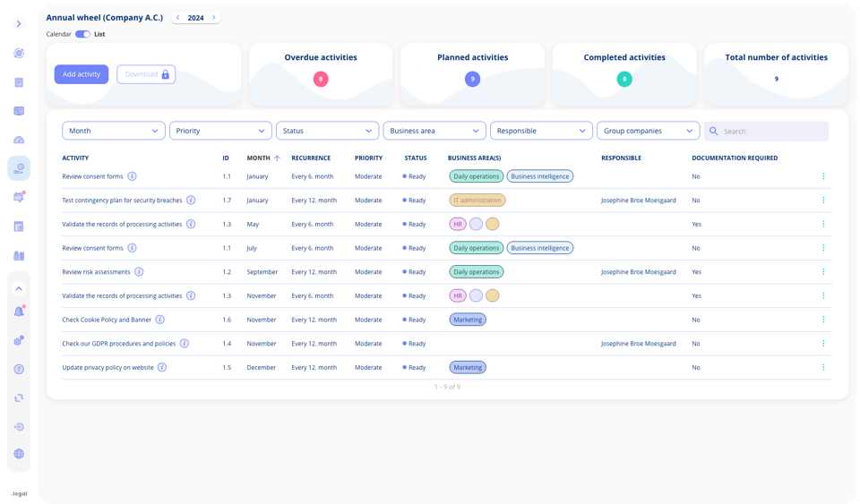Click info icon beside Test contingency plan
Image resolution: width=860 pixels, height=504 pixels.
pyautogui.click(x=191, y=201)
